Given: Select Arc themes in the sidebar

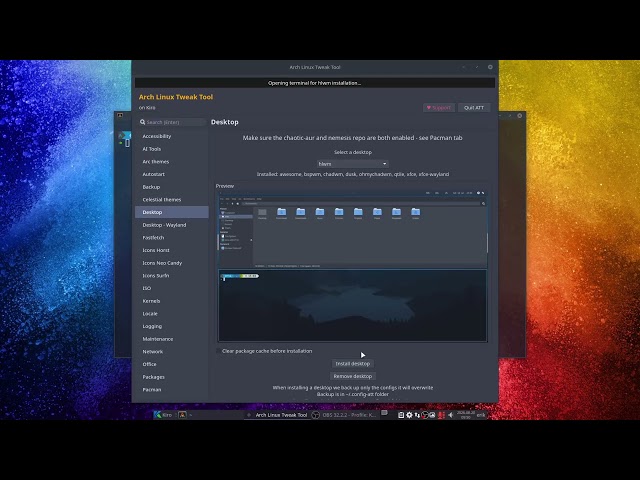Looking at the screenshot, I should [171, 162].
